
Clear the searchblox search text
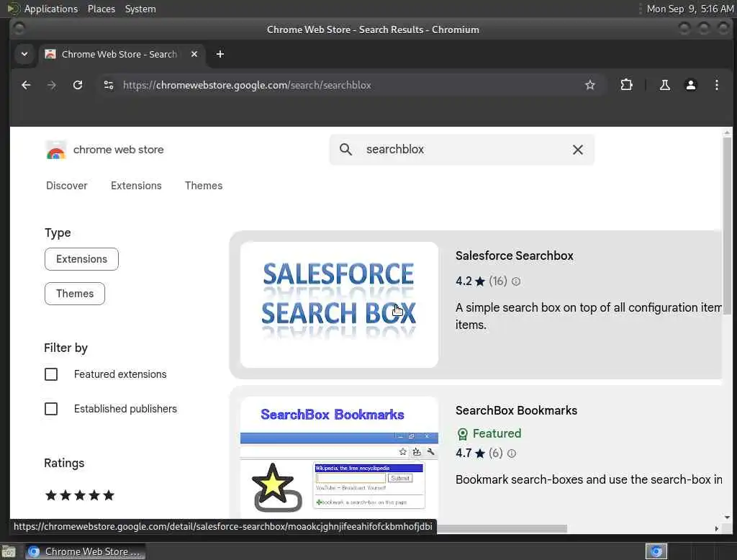click(x=578, y=150)
